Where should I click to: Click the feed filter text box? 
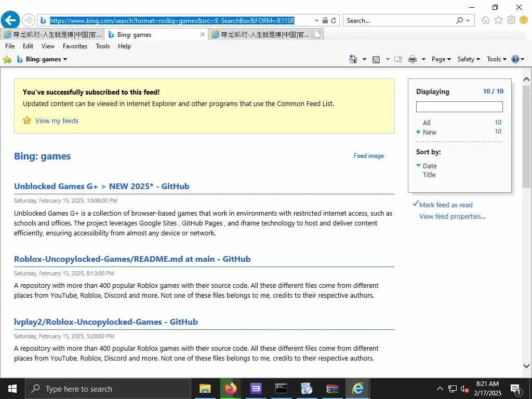click(x=459, y=107)
